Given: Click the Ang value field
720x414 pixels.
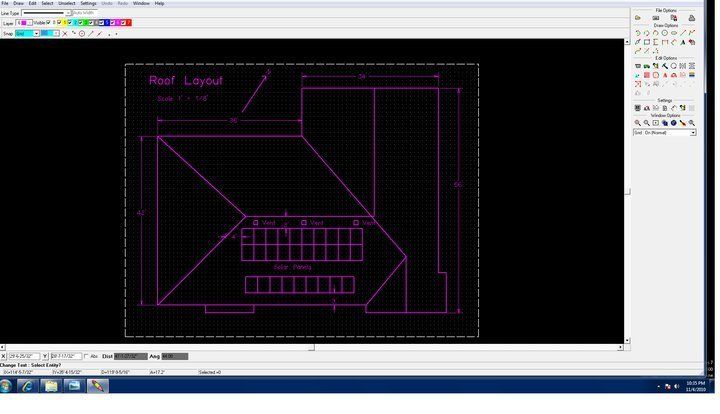Looking at the screenshot, I should [174, 356].
